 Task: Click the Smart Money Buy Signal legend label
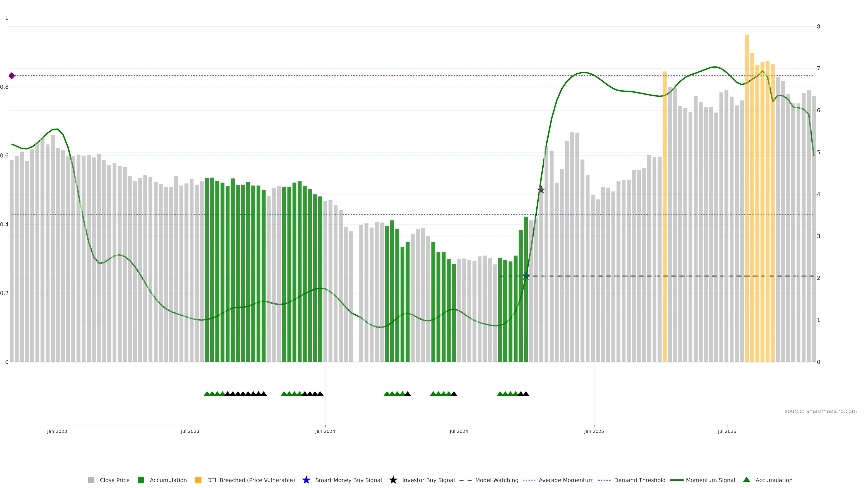coord(348,480)
